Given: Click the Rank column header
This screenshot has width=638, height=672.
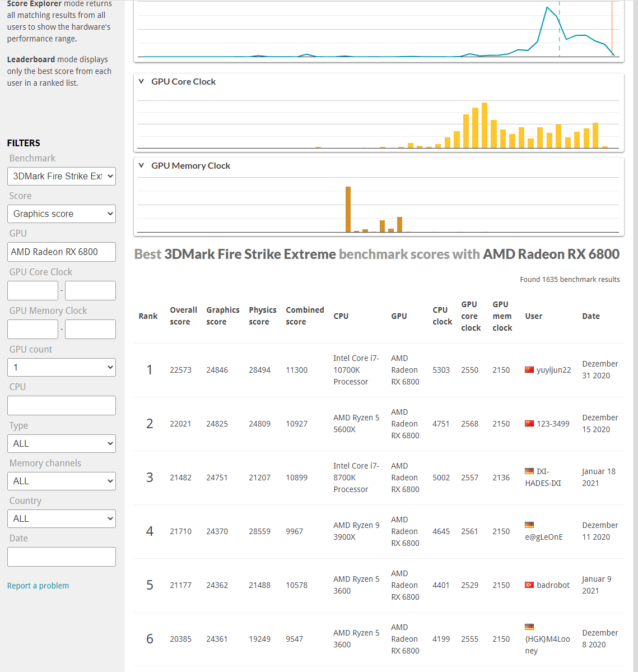Looking at the screenshot, I should pyautogui.click(x=148, y=316).
